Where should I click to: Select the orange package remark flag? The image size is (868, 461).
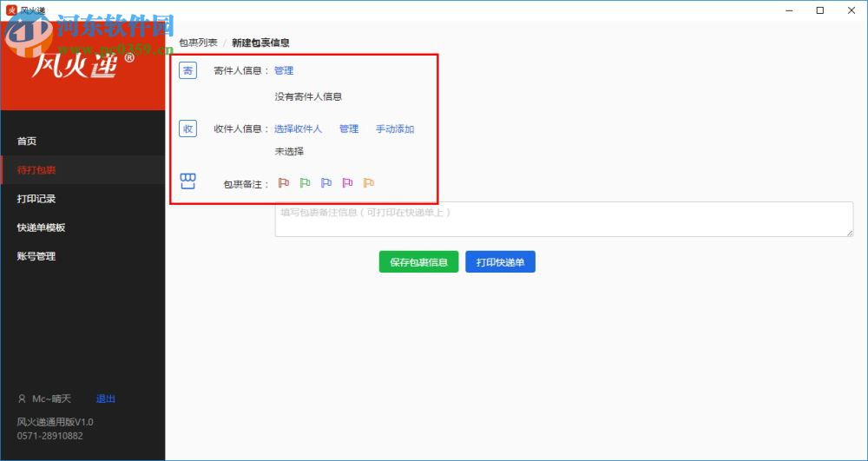point(369,182)
